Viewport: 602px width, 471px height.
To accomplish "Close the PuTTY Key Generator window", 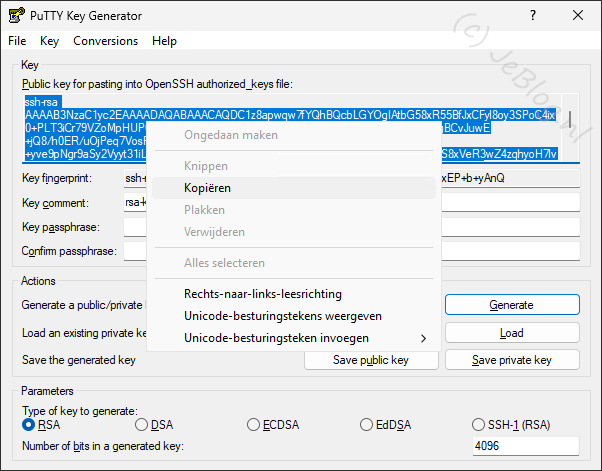I will pyautogui.click(x=578, y=16).
